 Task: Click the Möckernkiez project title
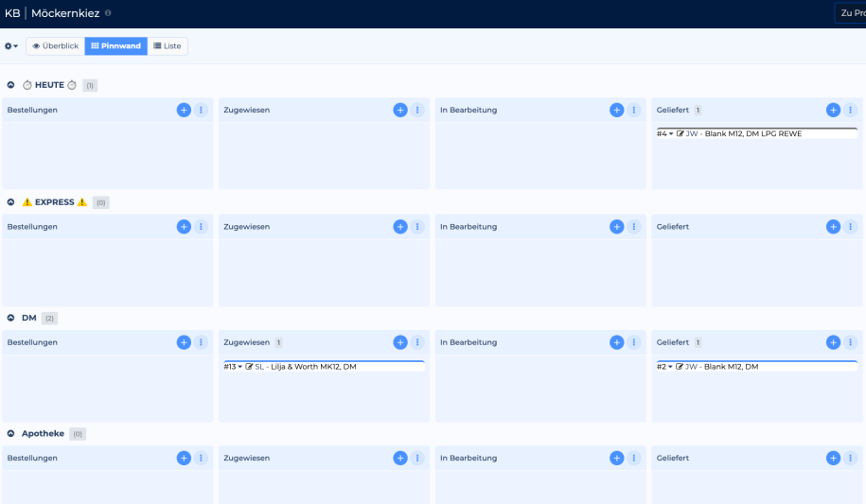coord(65,13)
